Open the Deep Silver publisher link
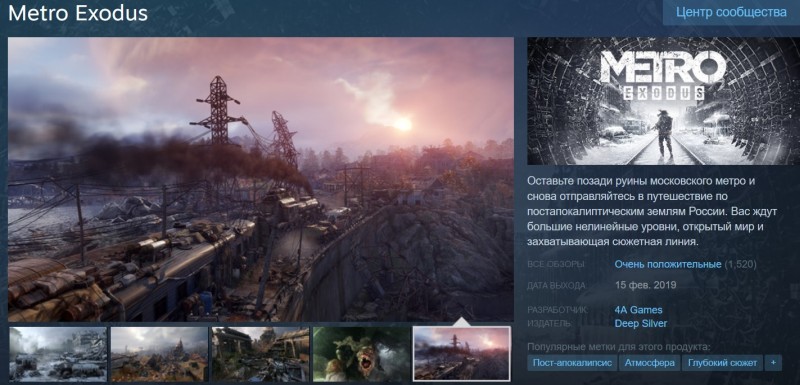This screenshot has width=800, height=385. pos(640,323)
